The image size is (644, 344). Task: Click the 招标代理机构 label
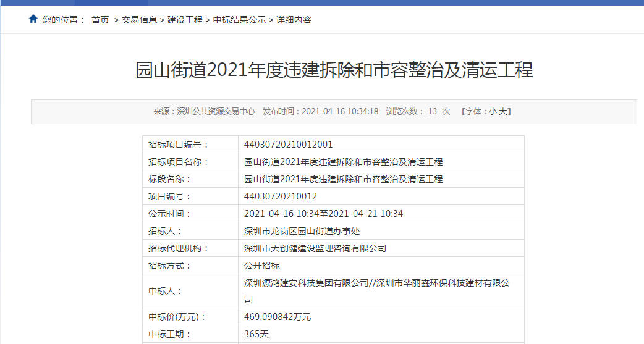tap(179, 248)
